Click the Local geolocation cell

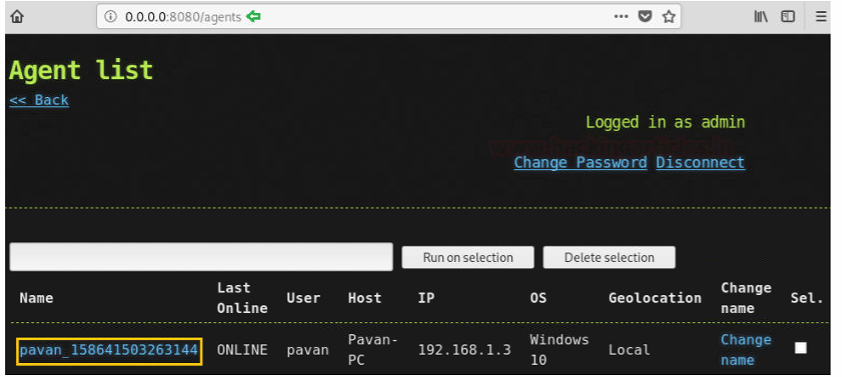point(629,350)
